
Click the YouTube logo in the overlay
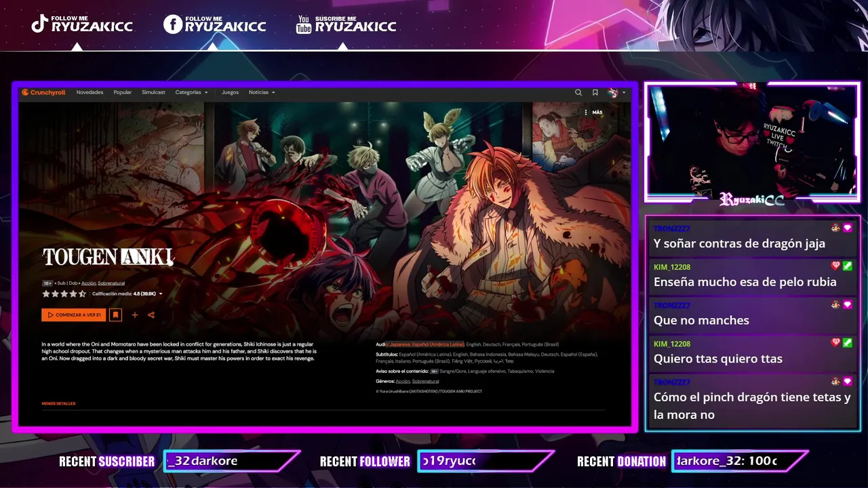click(304, 24)
